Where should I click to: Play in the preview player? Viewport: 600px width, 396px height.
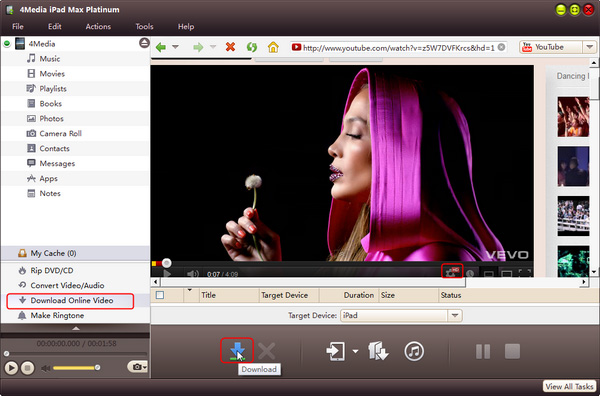click(11, 368)
